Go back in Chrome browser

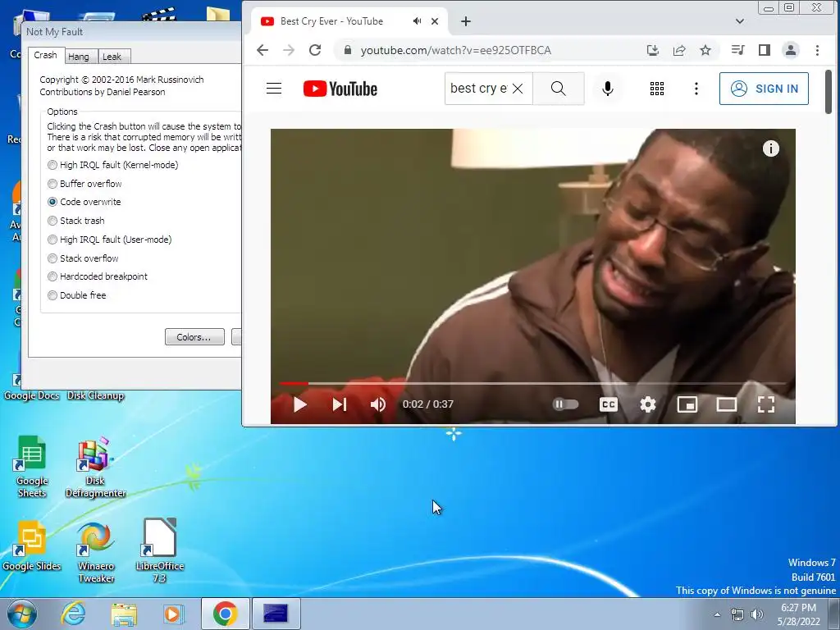click(x=262, y=50)
